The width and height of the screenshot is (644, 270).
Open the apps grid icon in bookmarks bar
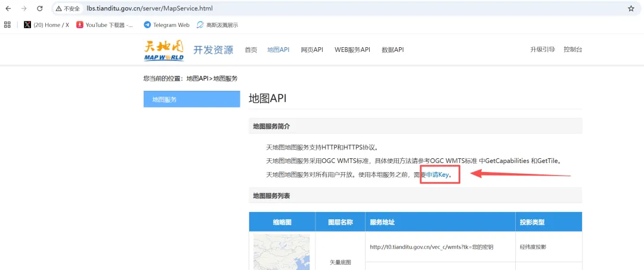(7, 24)
